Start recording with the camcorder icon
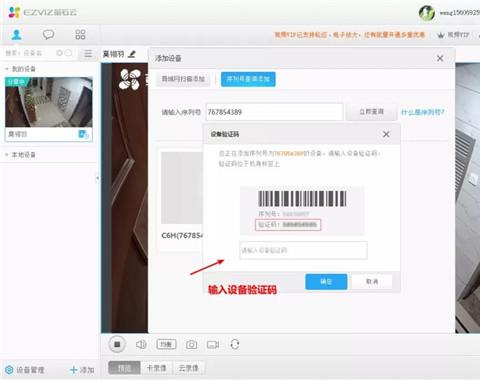480x380 pixels. (213, 345)
